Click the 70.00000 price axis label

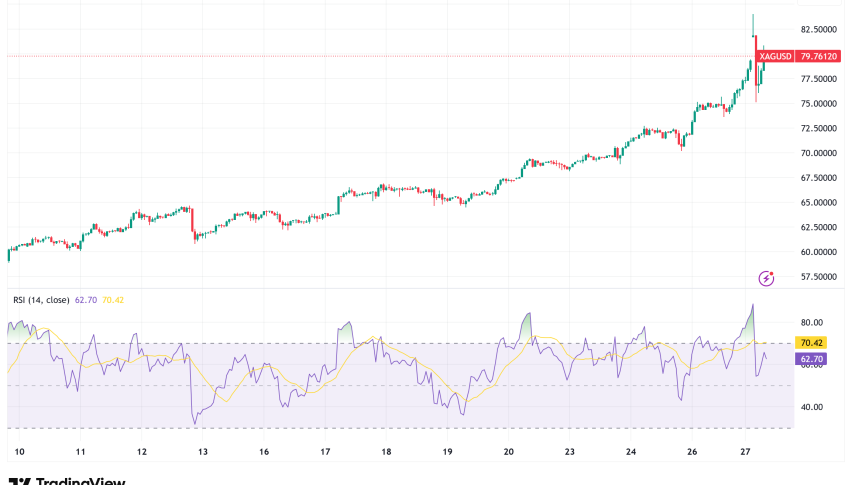(821, 153)
